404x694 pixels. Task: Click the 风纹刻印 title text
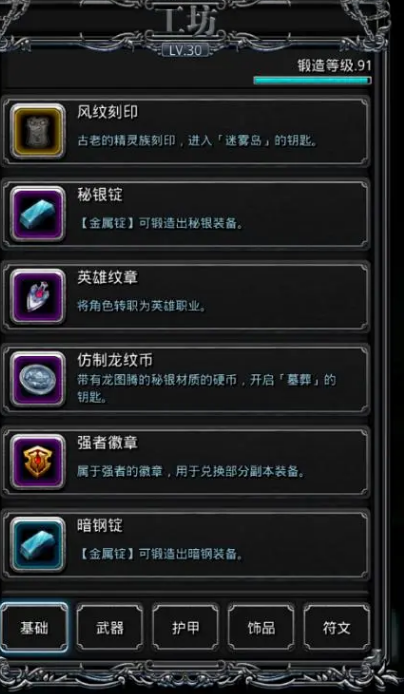point(108,112)
